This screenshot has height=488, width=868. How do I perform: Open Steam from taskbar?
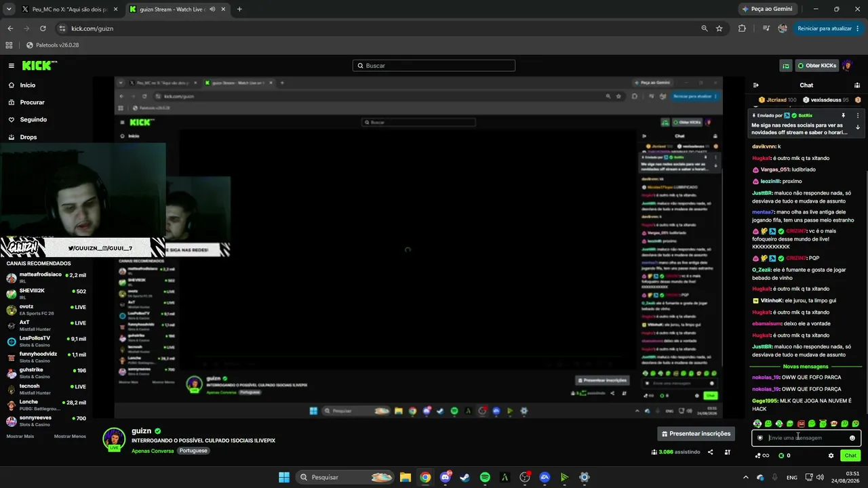pyautogui.click(x=465, y=477)
